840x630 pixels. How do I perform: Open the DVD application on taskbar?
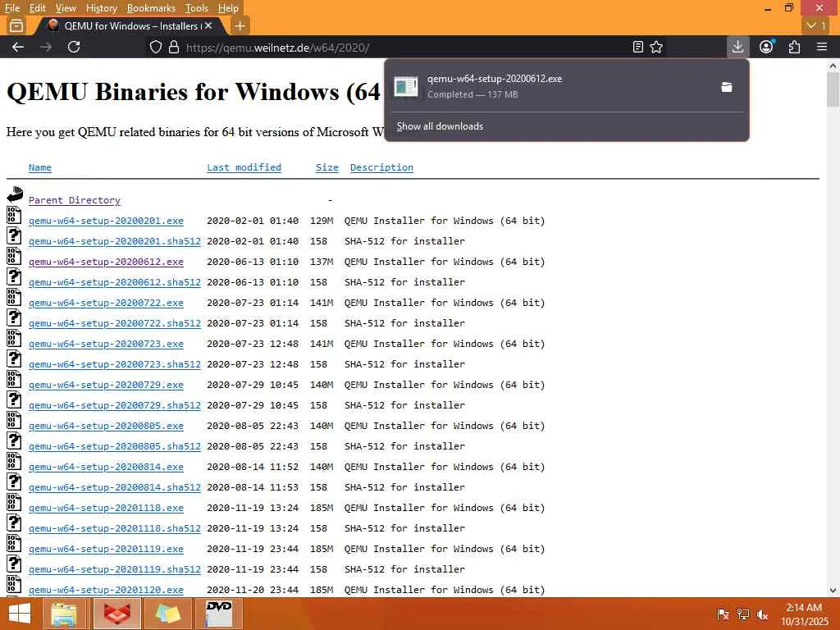point(218,614)
